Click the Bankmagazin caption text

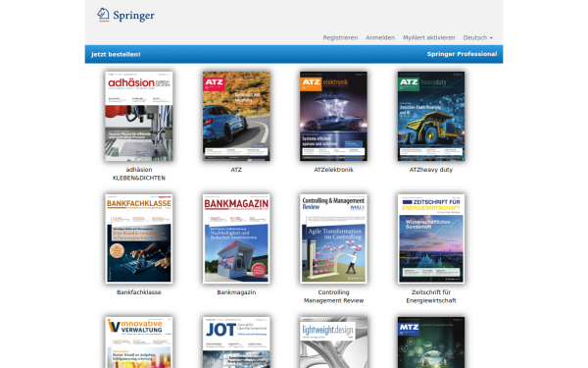[x=236, y=292]
